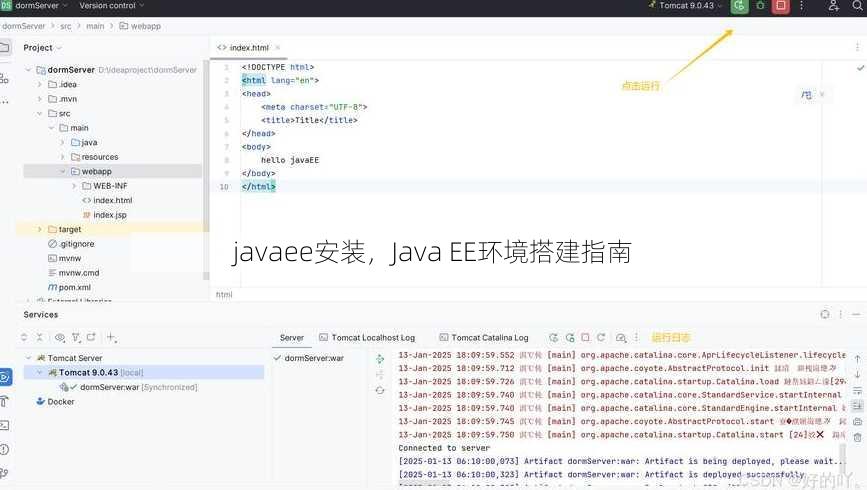Image resolution: width=867 pixels, height=490 pixels.
Task: Click the green Rerun Tomcat button in the title bar
Action: [x=739, y=6]
